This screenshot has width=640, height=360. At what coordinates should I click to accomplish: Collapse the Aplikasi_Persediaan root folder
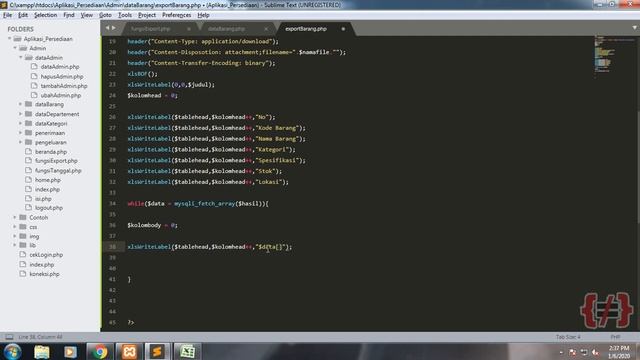click(9, 39)
